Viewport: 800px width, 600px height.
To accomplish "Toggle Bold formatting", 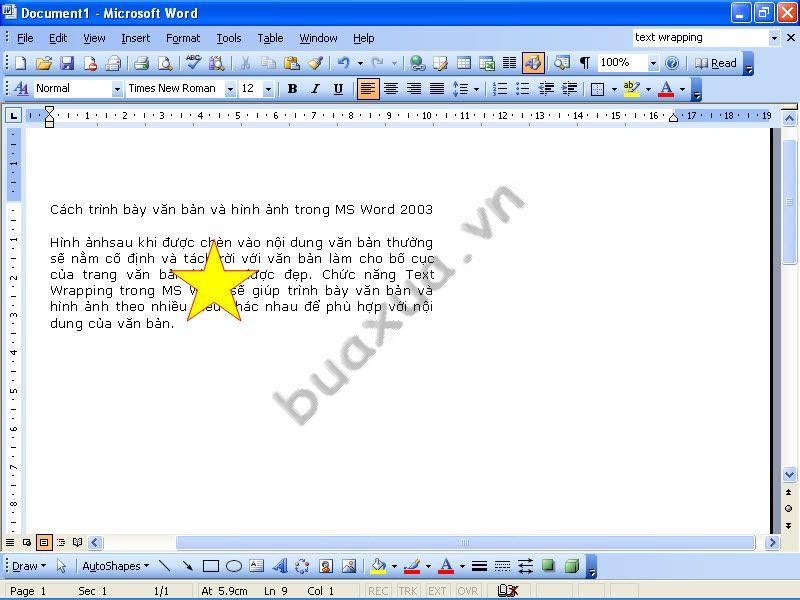I will tap(292, 89).
